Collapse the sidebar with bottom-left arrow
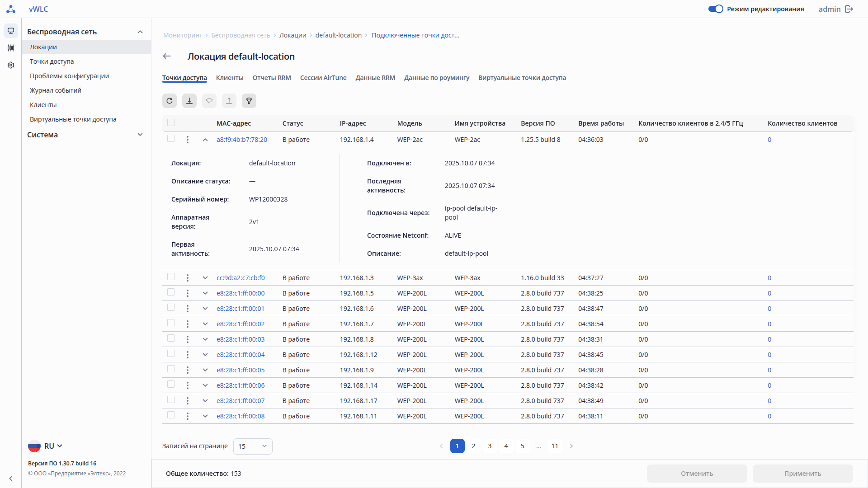The width and height of the screenshot is (868, 488). click(x=11, y=479)
